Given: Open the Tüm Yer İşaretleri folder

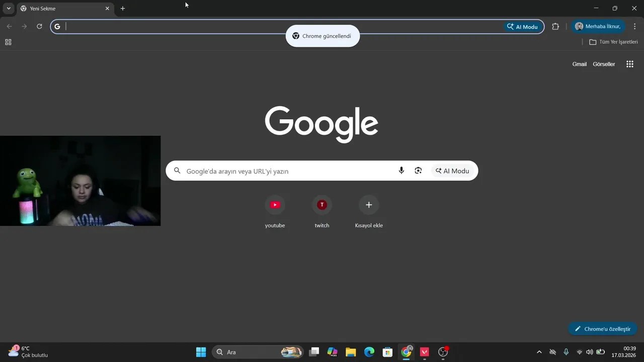Looking at the screenshot, I should 613,42.
